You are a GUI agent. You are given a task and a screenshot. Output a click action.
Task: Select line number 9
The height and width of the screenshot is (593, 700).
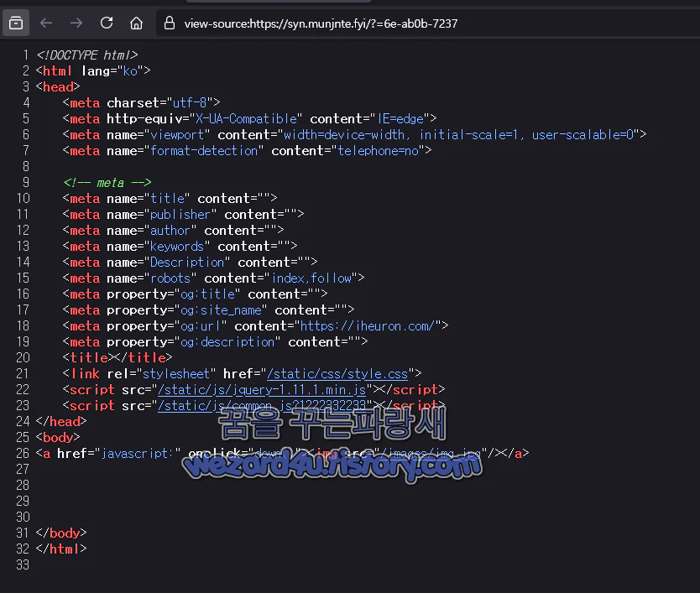[26, 183]
